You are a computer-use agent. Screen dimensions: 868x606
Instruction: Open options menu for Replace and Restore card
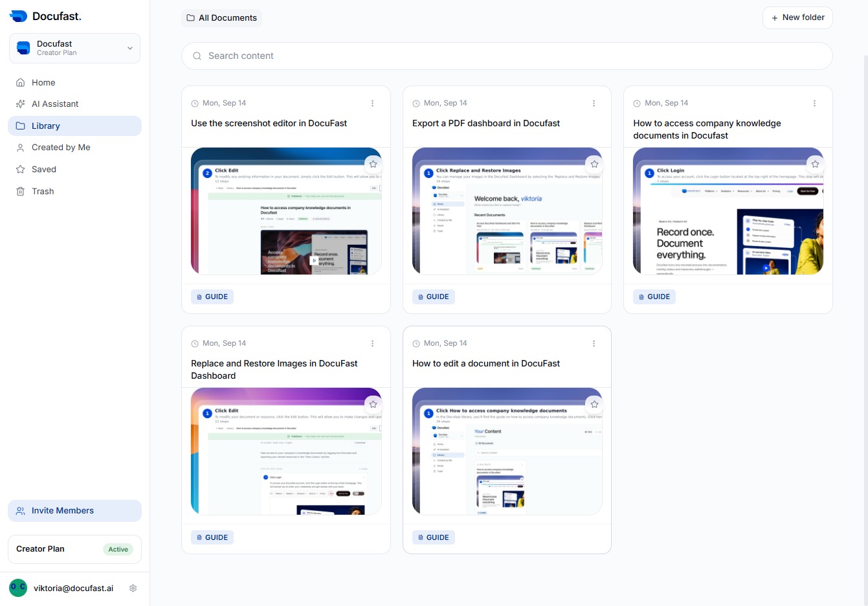coord(372,343)
